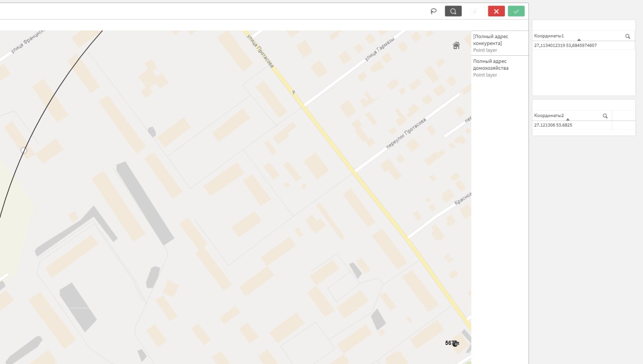Viewport: 643px width, 364px height.
Task: Cancel the selection with red X
Action: click(496, 11)
